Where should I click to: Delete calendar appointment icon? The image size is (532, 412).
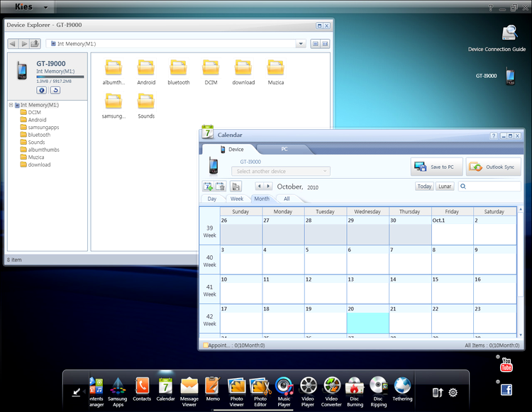pos(220,186)
